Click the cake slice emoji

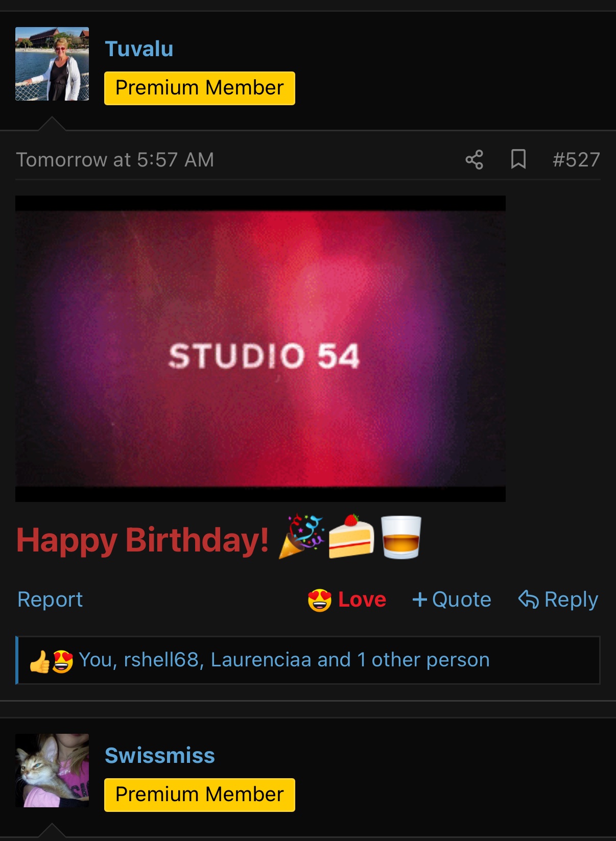(x=351, y=537)
